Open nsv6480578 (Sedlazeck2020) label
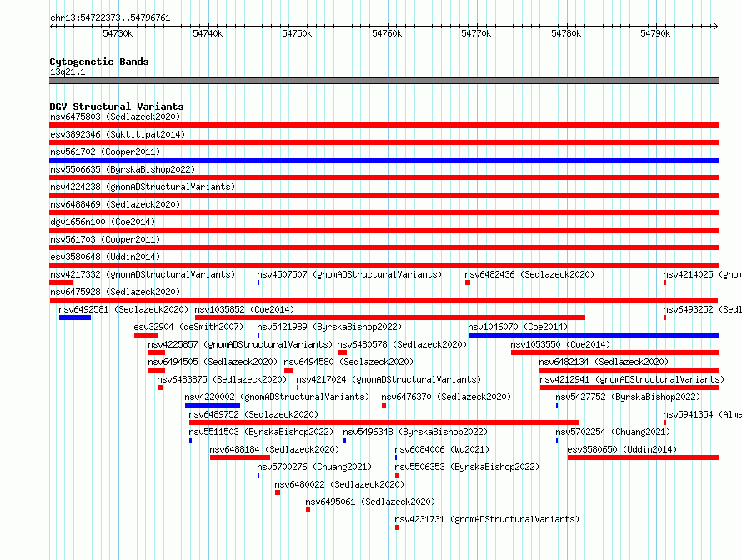 [x=402, y=344]
